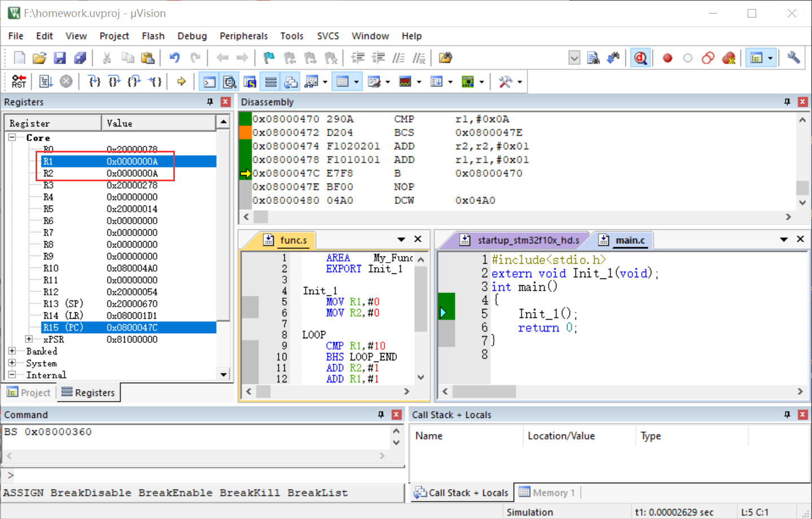
Task: Toggle the Memory windows button
Action: tap(342, 81)
